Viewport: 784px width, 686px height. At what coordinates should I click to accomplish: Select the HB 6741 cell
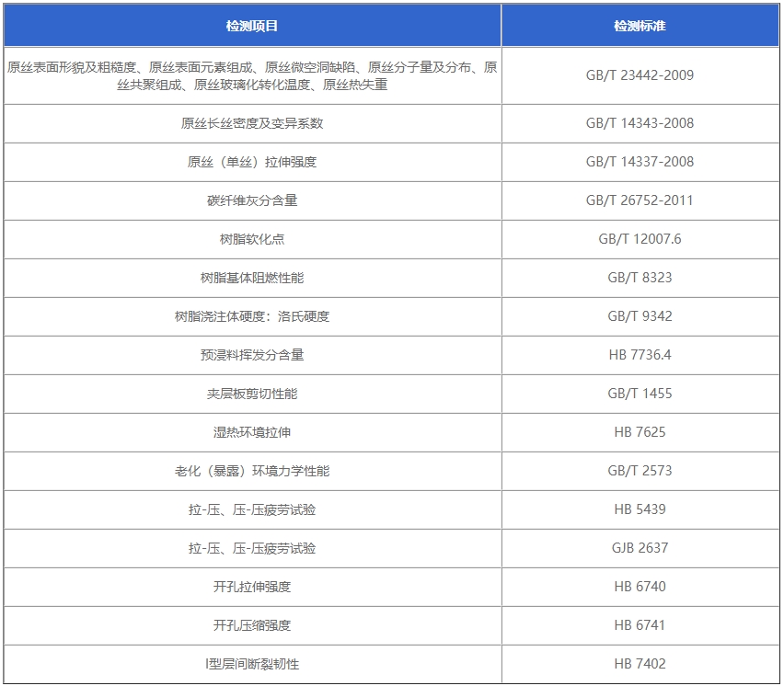click(x=640, y=625)
